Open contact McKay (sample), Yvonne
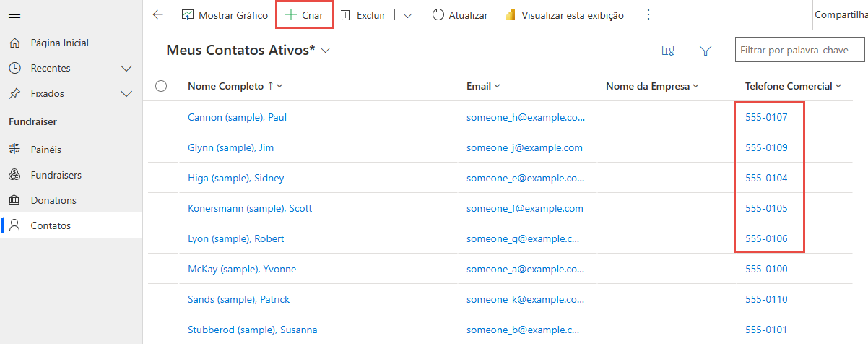The image size is (868, 344). click(x=242, y=269)
